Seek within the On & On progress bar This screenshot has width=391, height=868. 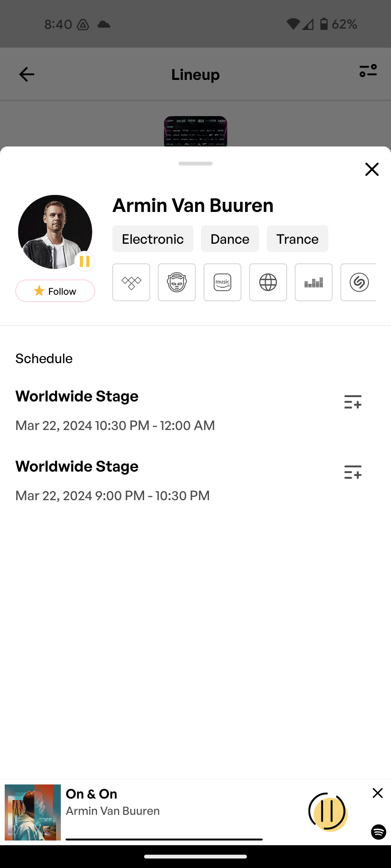tap(164, 839)
